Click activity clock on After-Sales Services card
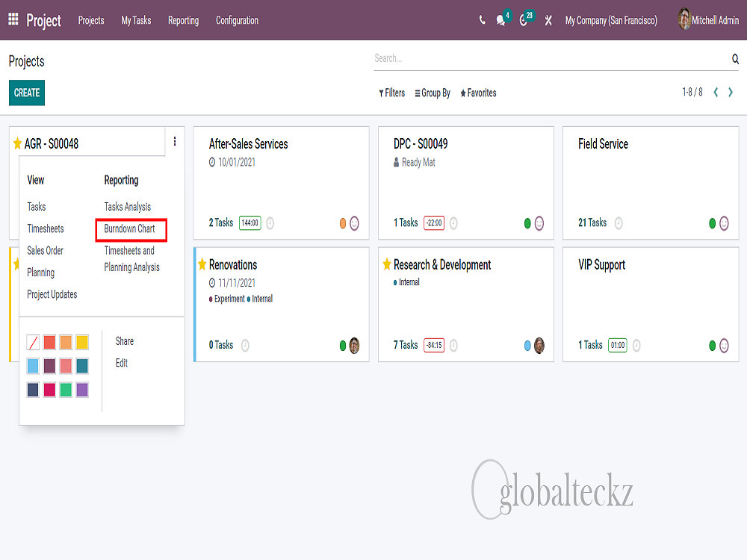The image size is (747, 560). (270, 223)
